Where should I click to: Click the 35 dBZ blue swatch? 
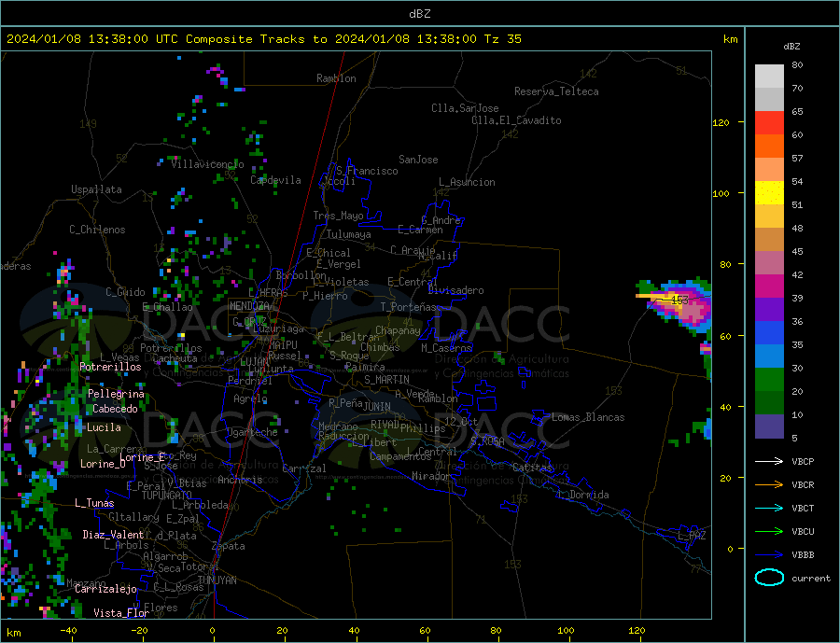769,333
